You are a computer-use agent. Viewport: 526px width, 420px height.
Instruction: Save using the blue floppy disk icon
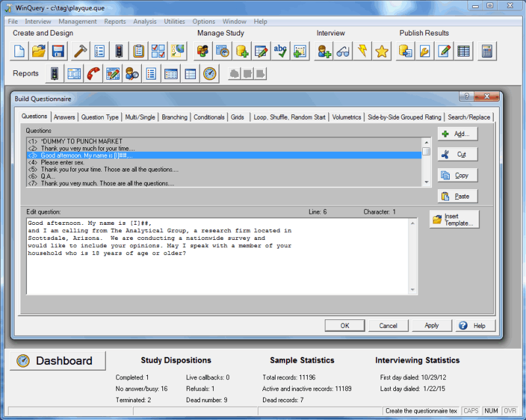click(x=58, y=51)
